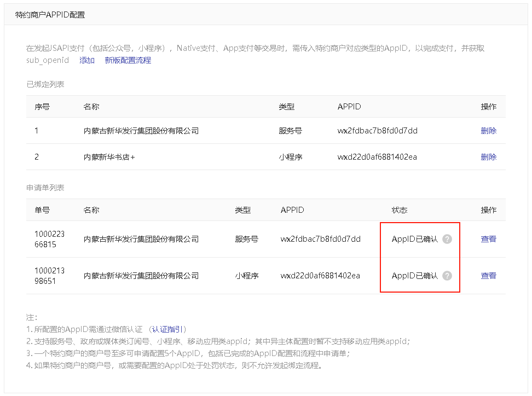Click the help icon beside the 服务号 application status

coord(447,239)
